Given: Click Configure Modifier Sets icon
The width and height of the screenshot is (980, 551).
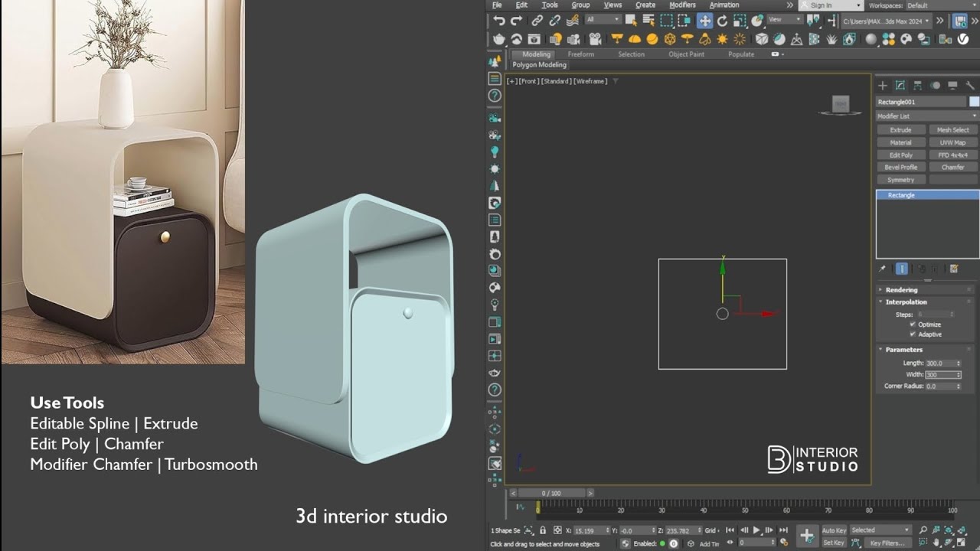Looking at the screenshot, I should coord(954,269).
